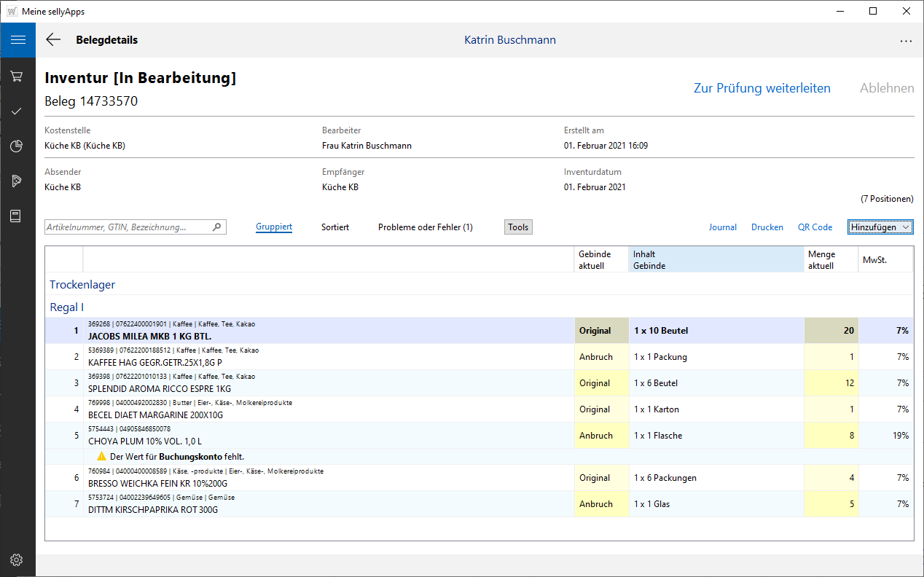Image resolution: width=924 pixels, height=577 pixels.
Task: Open the book icon in sidebar
Action: tap(17, 216)
